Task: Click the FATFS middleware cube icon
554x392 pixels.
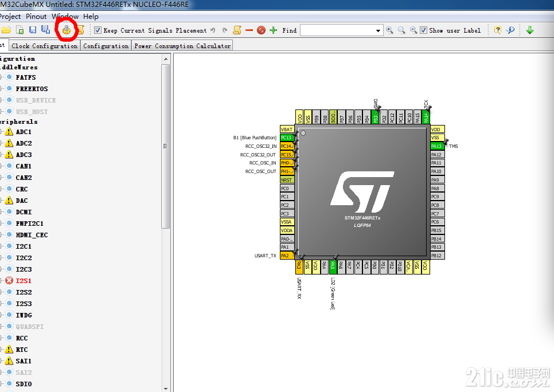Action: (x=10, y=77)
